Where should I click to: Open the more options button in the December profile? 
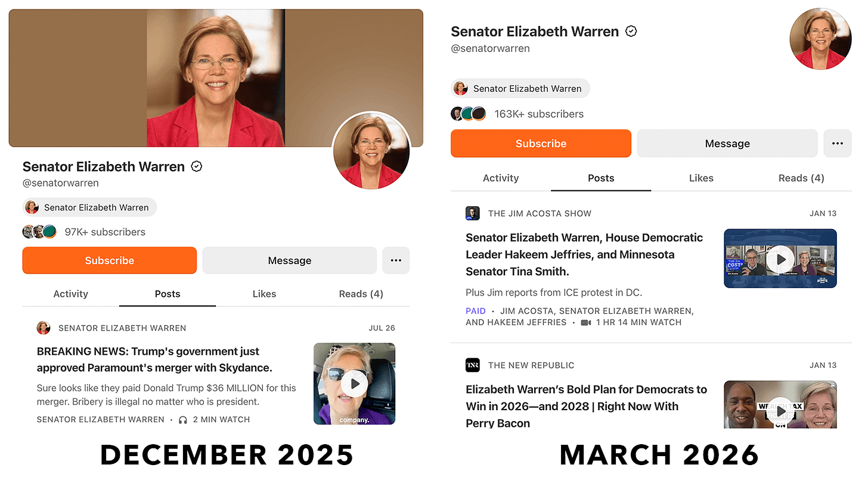tap(396, 261)
